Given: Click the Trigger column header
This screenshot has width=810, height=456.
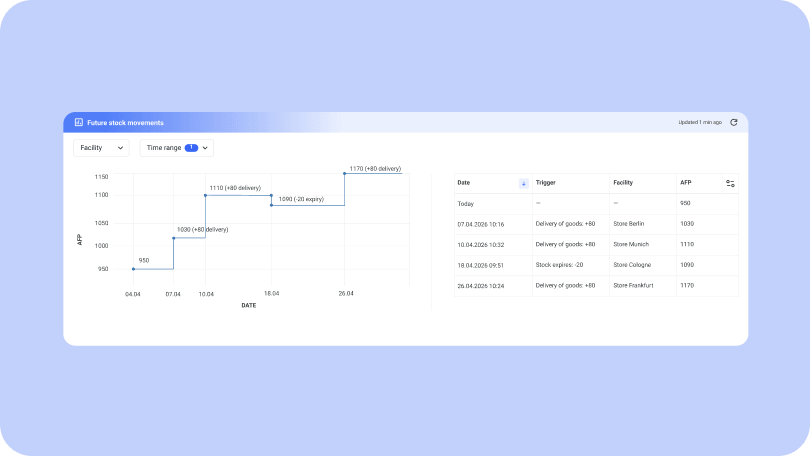Looking at the screenshot, I should [546, 183].
